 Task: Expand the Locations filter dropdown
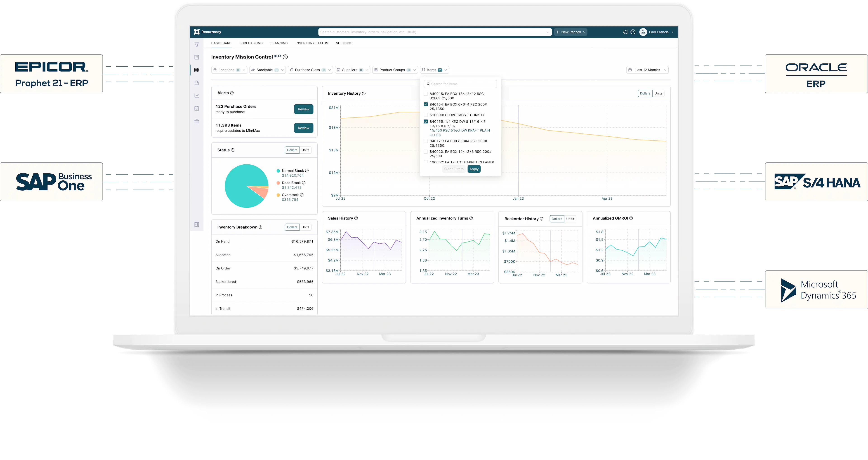[x=229, y=70]
